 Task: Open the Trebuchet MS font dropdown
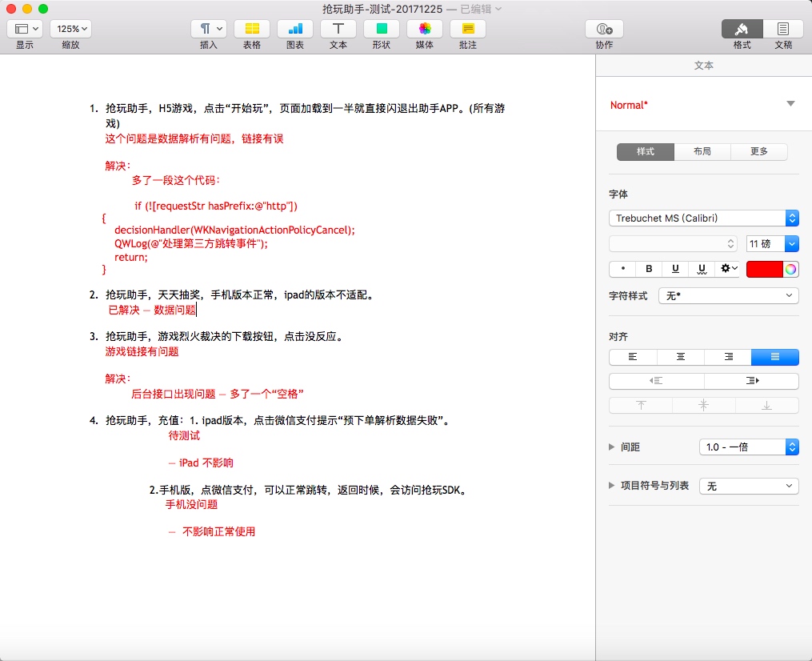coord(704,218)
